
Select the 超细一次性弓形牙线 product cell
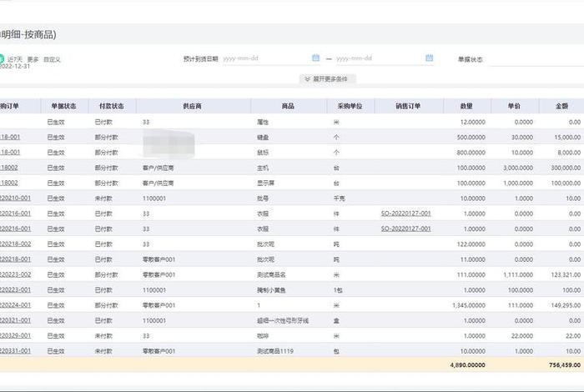point(283,320)
